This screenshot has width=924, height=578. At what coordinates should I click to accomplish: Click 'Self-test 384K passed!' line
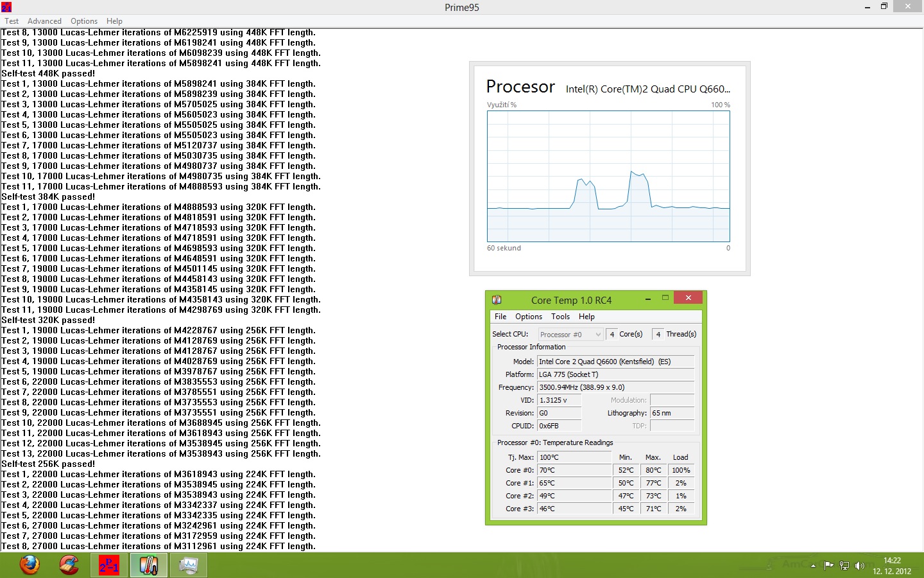pos(48,197)
